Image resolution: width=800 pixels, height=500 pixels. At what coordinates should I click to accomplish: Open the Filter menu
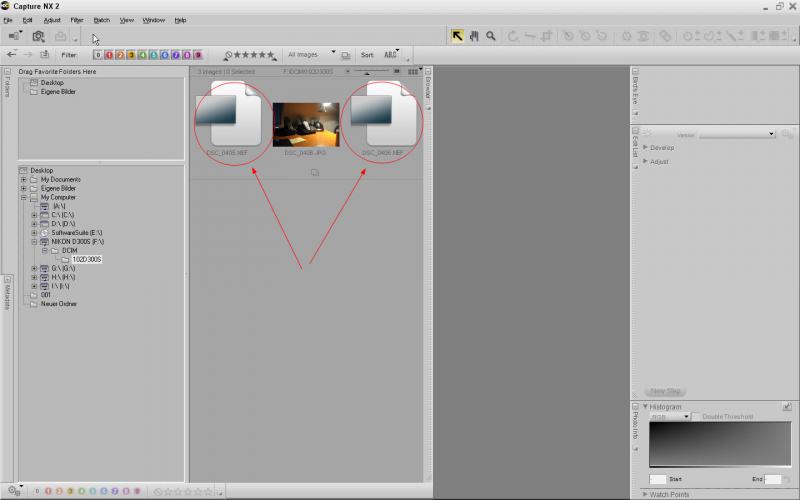[77, 20]
